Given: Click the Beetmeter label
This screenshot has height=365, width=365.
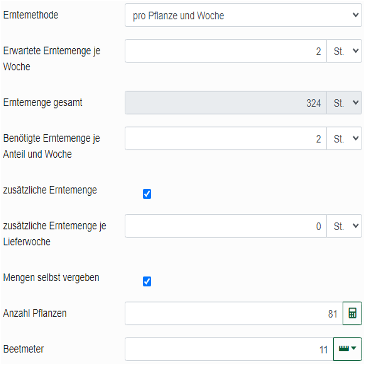Looking at the screenshot, I should point(23,349).
